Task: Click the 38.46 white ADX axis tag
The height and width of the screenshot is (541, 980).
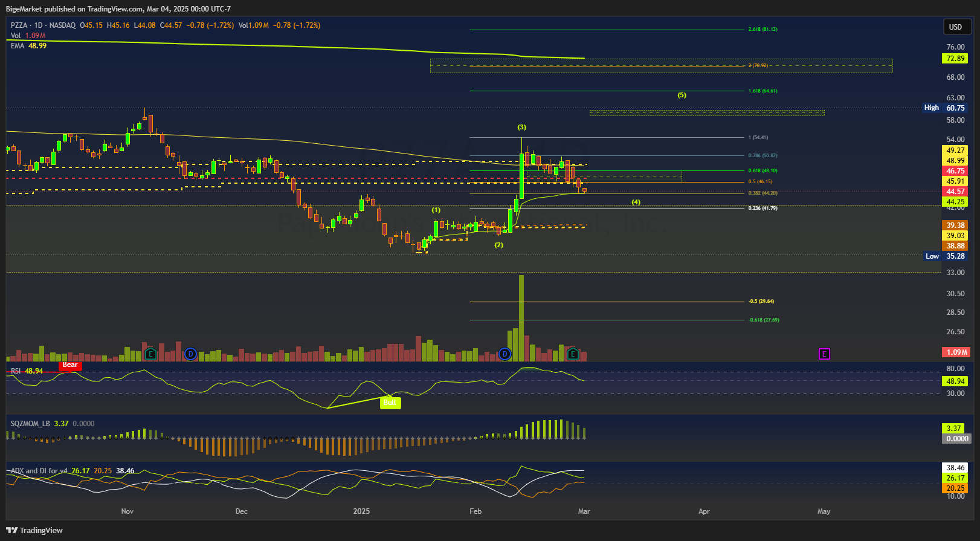Action: [955, 468]
